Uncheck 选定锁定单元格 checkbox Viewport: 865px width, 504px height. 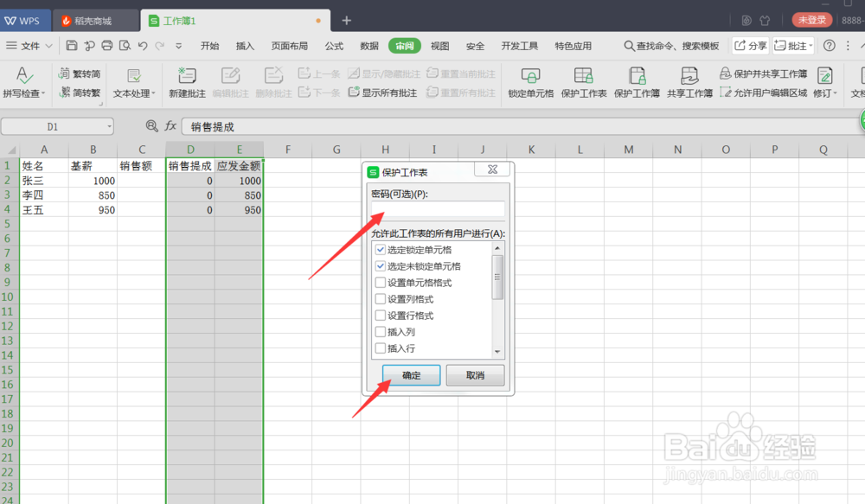pyautogui.click(x=380, y=250)
